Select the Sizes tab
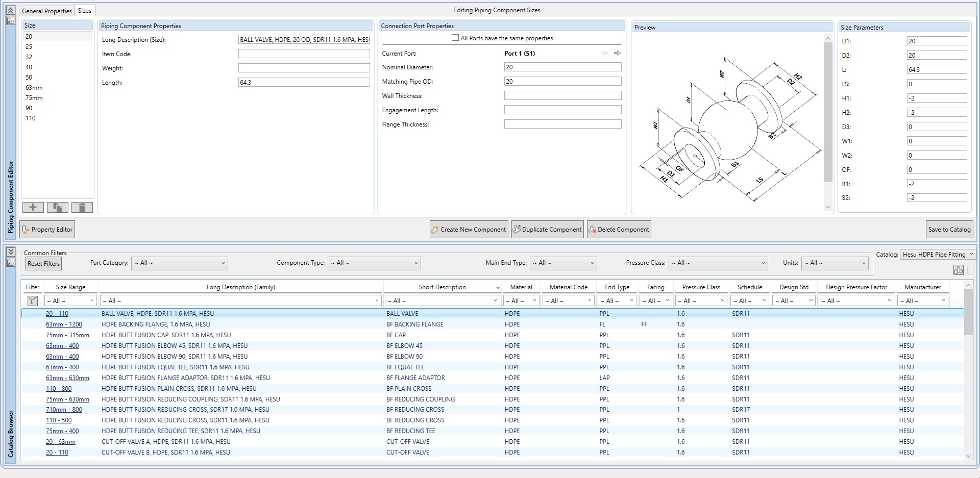The width and height of the screenshot is (980, 478). coord(85,11)
